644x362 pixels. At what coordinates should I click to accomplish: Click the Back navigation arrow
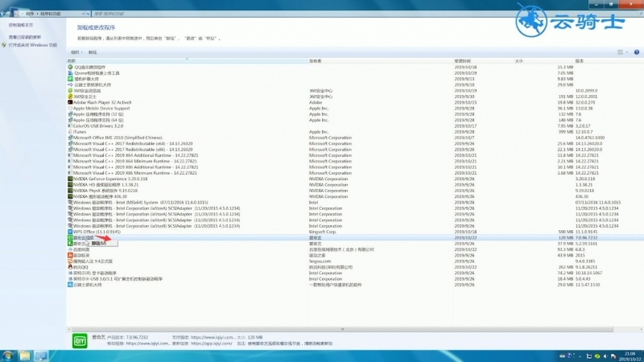coord(2,14)
